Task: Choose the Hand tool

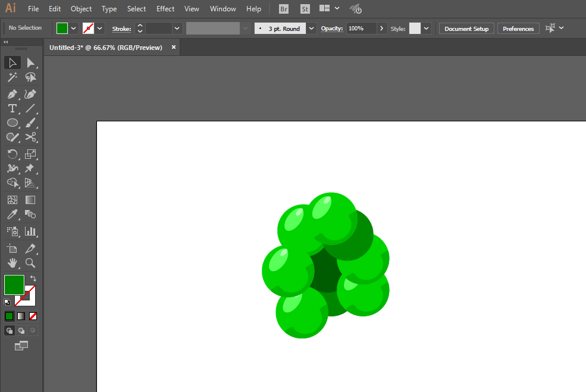Action: coord(12,263)
